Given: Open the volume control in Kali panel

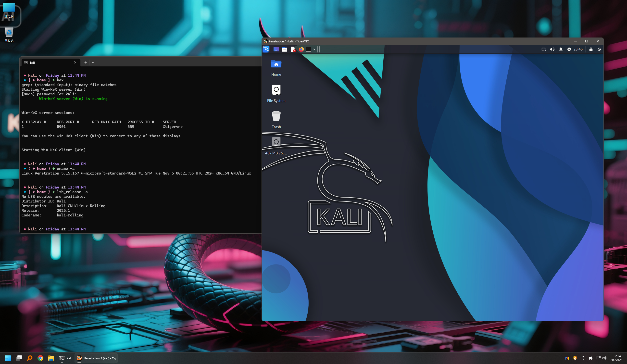Looking at the screenshot, I should coord(552,49).
